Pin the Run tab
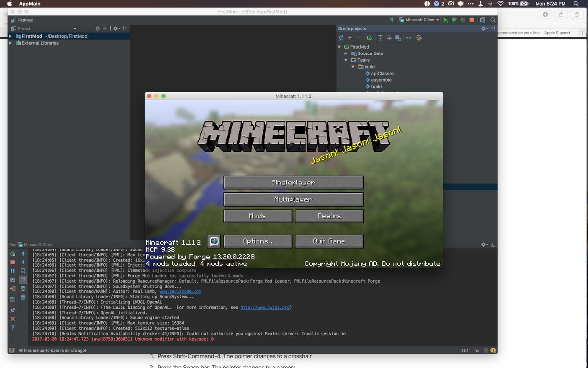588x368 pixels. pos(12,310)
